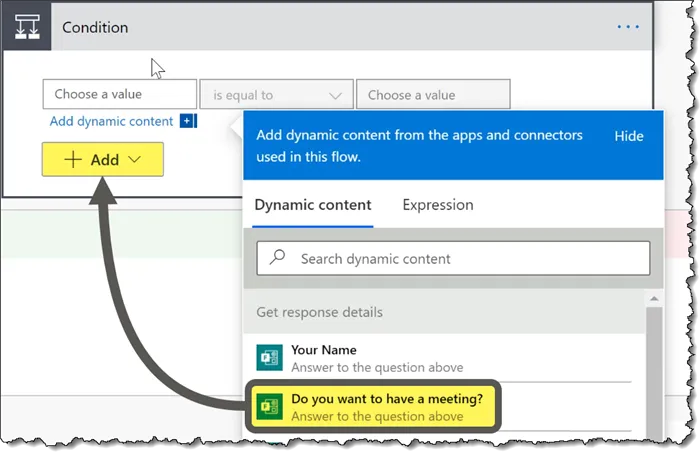The width and height of the screenshot is (700, 452).
Task: Click the scrollbar up arrow in dynamic content list
Action: [655, 298]
